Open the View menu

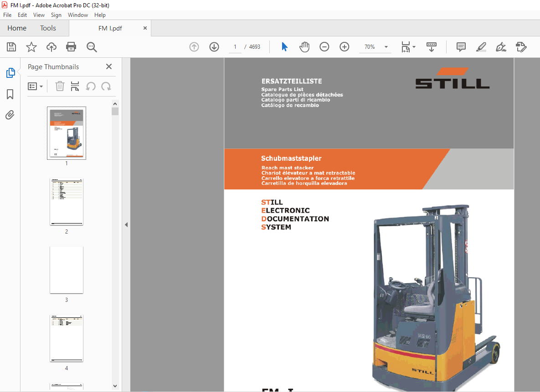click(x=39, y=15)
